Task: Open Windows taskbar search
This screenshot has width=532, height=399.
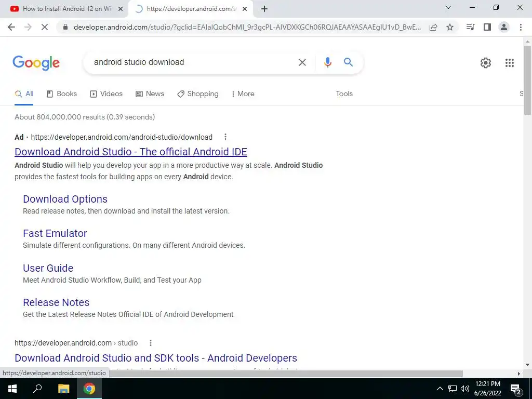Action: [x=37, y=388]
